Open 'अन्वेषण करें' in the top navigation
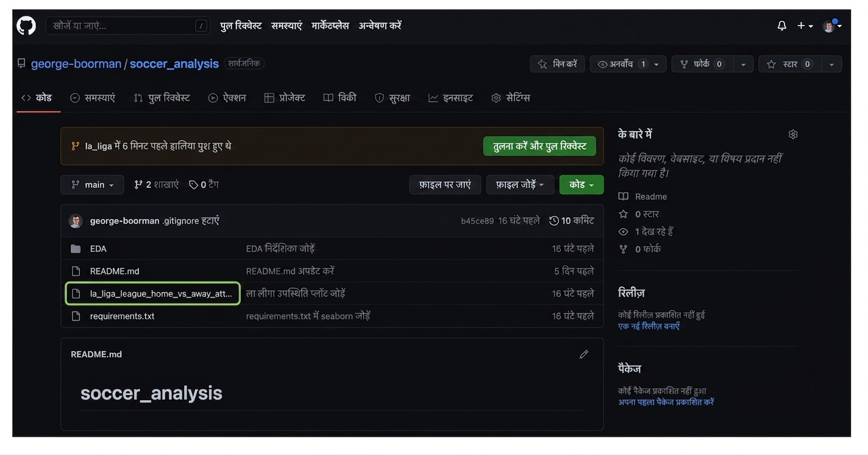The image size is (868, 455). point(380,26)
